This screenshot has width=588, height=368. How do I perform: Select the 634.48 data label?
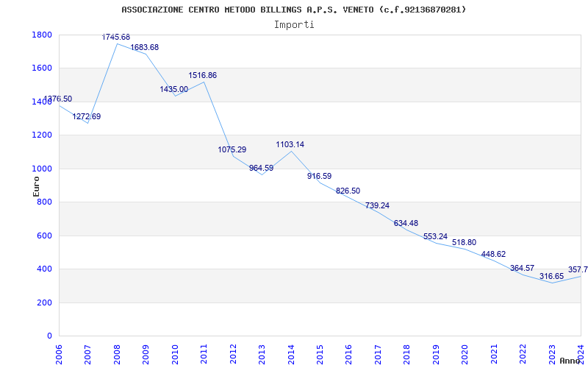(x=406, y=224)
